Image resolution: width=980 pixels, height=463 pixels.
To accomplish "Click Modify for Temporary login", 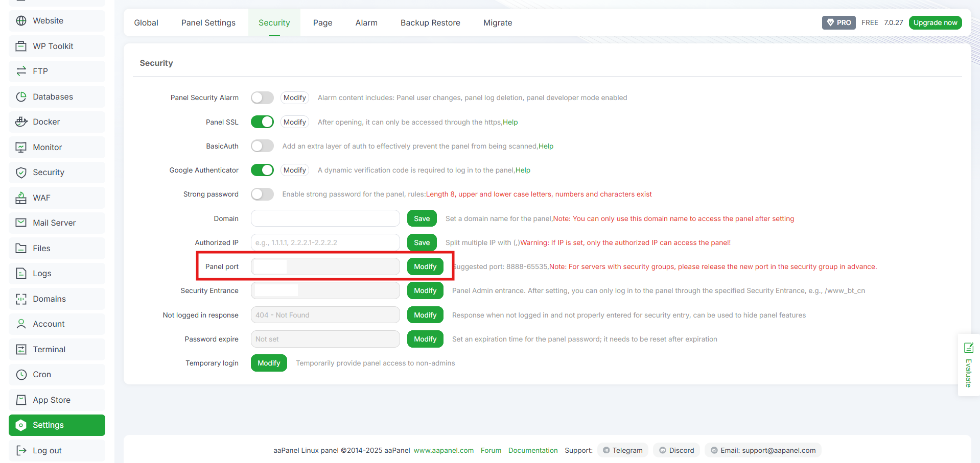I will (269, 363).
